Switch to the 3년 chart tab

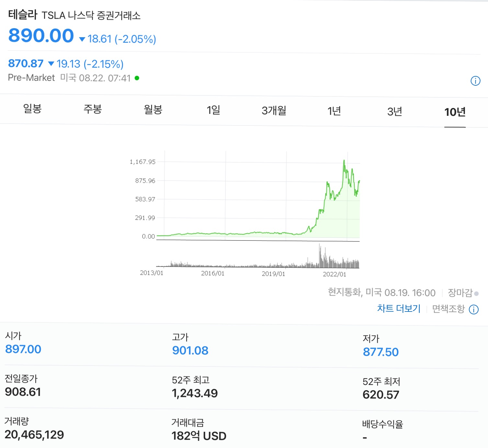394,112
